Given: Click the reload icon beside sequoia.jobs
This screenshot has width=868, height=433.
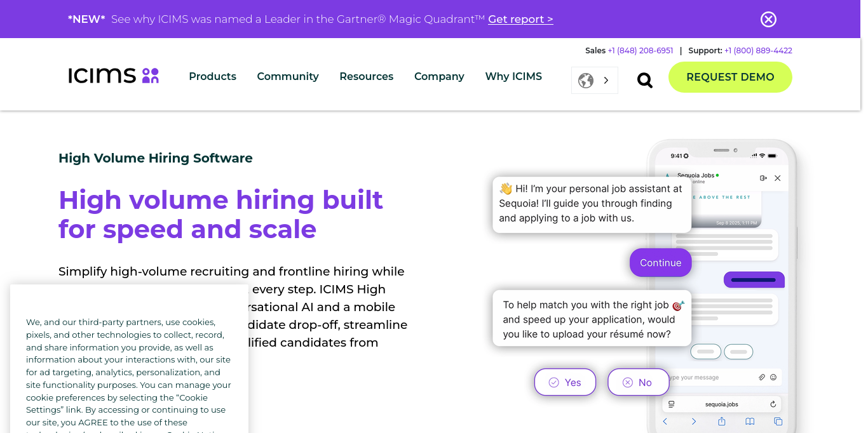Looking at the screenshot, I should (773, 404).
